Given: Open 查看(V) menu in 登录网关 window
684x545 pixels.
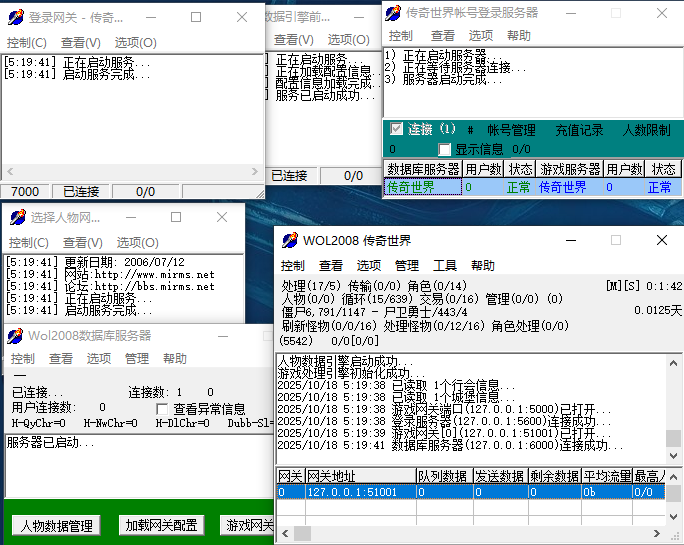Looking at the screenshot, I should tap(81, 43).
